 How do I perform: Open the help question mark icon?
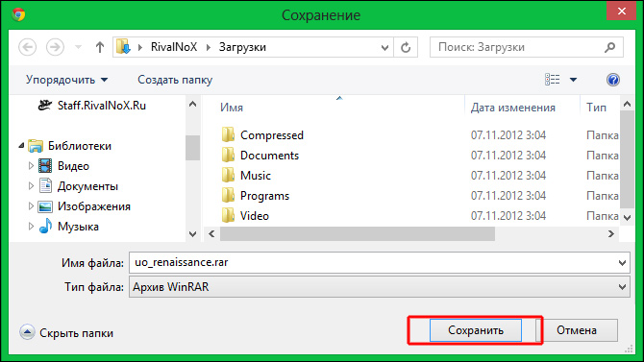tap(613, 79)
